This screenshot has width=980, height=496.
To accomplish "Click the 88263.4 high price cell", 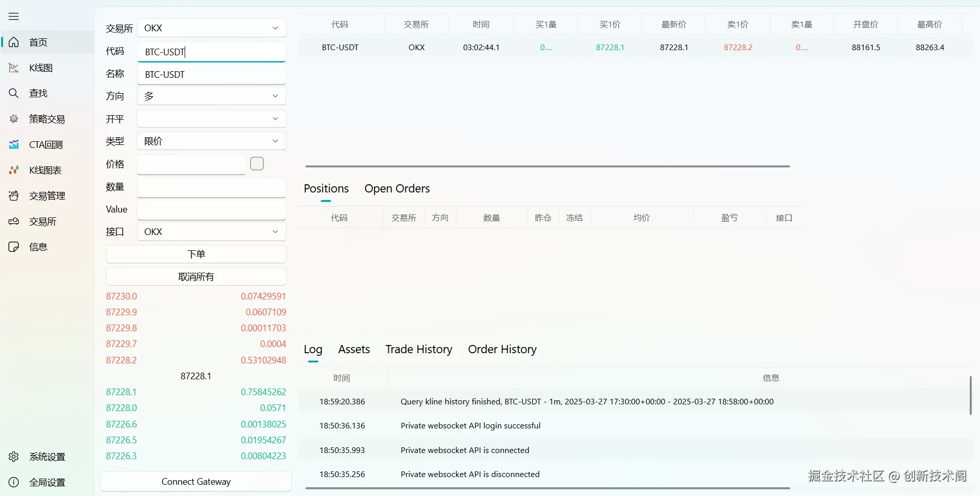I will (930, 48).
